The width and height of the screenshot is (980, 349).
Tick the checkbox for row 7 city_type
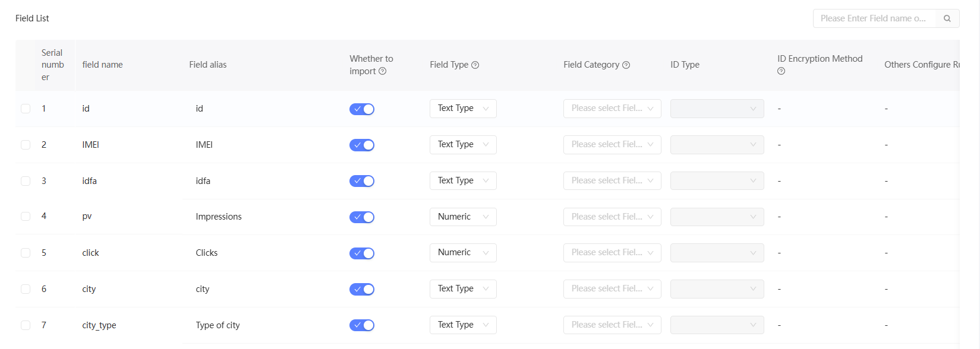pyautogui.click(x=26, y=325)
